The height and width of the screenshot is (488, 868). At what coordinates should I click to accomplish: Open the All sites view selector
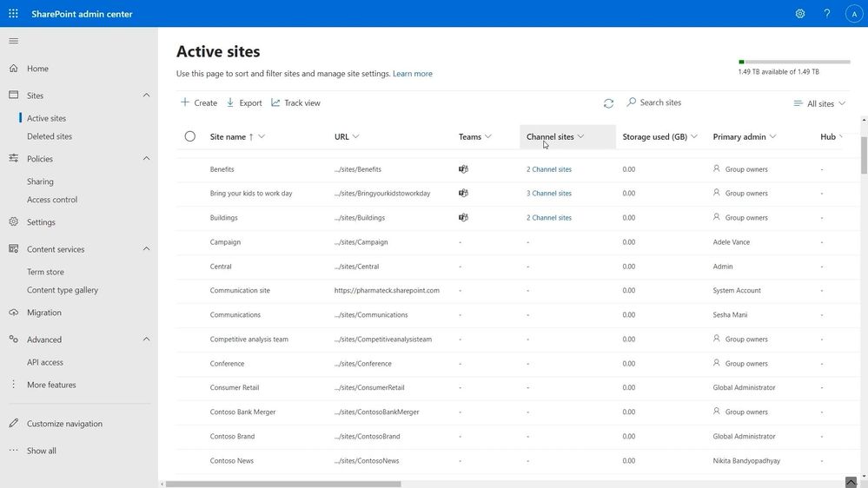click(820, 103)
